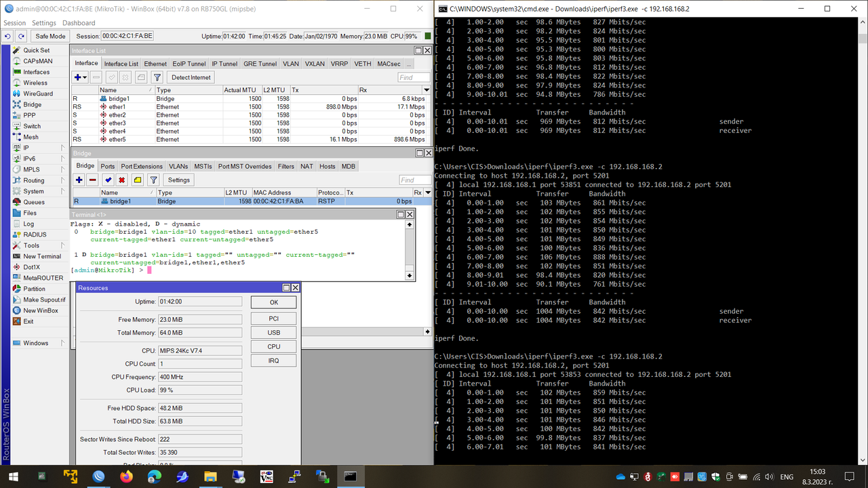Open Interfaces from the sidebar

[x=36, y=72]
